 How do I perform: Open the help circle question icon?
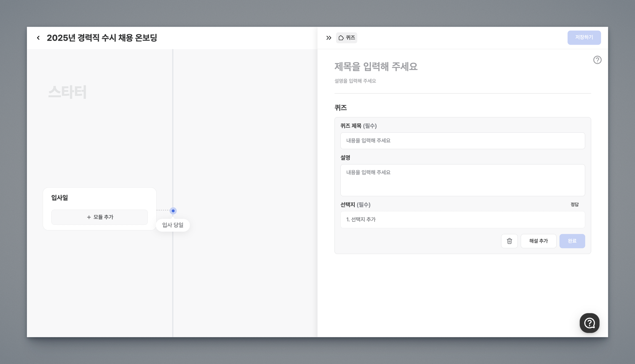(x=597, y=60)
